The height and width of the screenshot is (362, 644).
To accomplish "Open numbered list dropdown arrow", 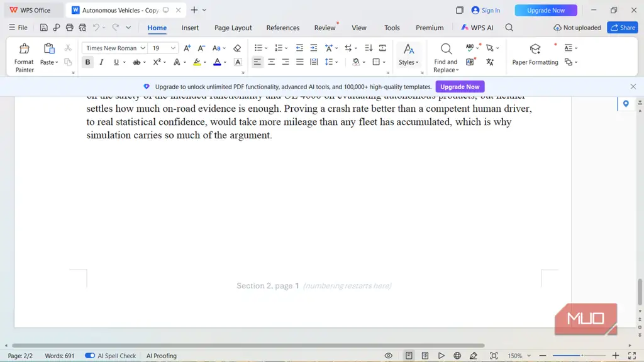I will point(286,48).
